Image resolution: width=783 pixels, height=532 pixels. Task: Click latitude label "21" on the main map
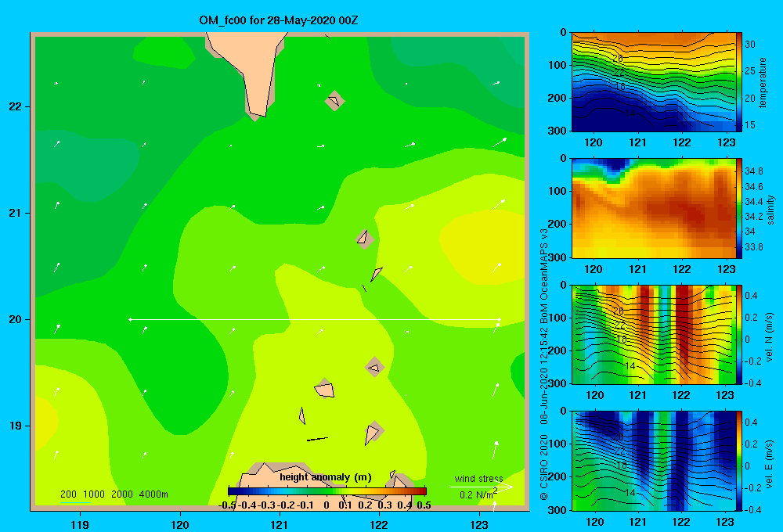point(16,213)
